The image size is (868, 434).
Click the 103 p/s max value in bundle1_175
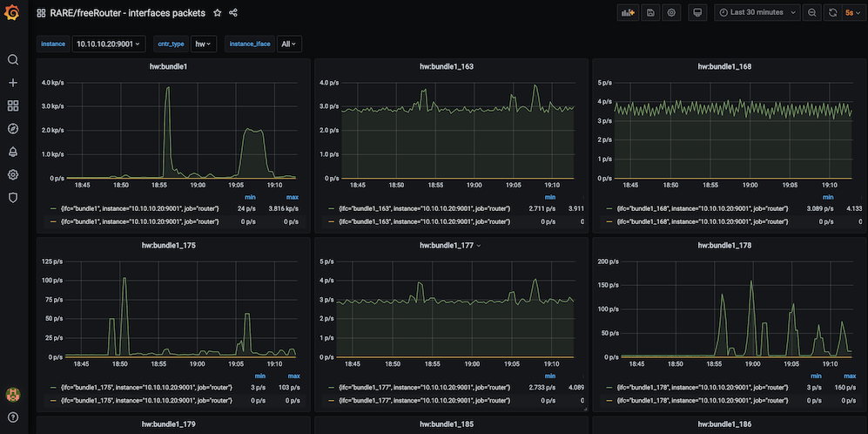coord(288,388)
